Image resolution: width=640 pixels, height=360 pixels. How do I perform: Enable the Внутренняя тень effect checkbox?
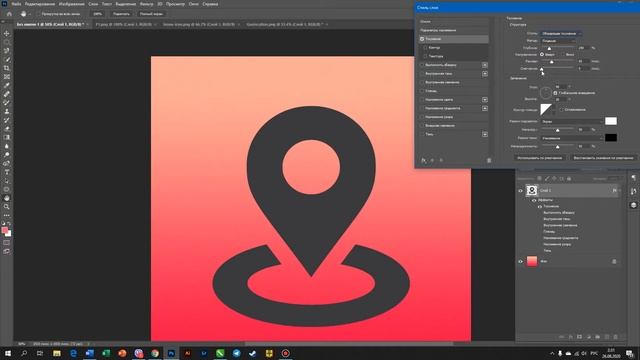(x=422, y=73)
